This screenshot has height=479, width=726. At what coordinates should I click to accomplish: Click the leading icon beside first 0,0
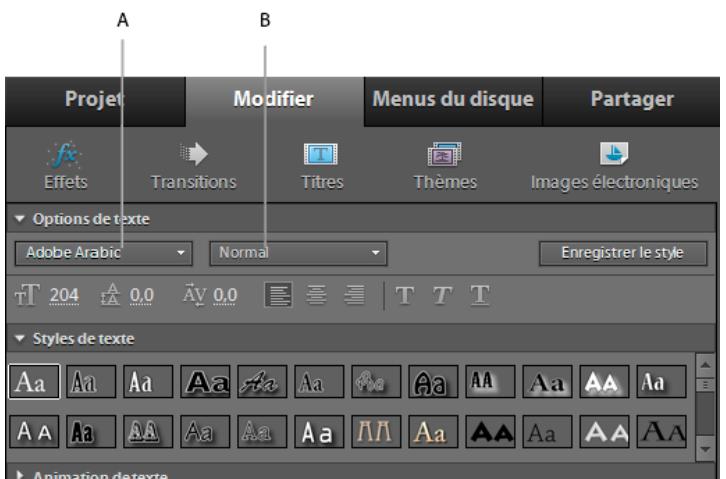(110, 295)
